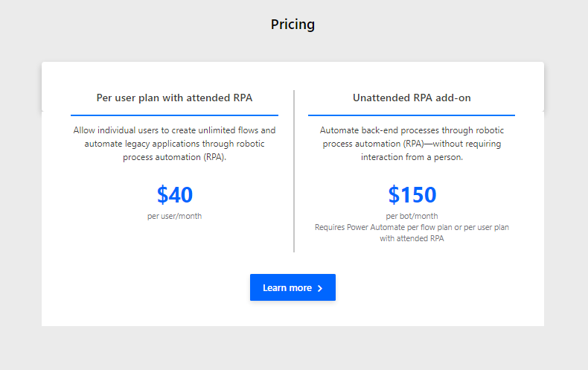Click the $40 price
Image resolution: width=588 pixels, height=370 pixels.
175,194
